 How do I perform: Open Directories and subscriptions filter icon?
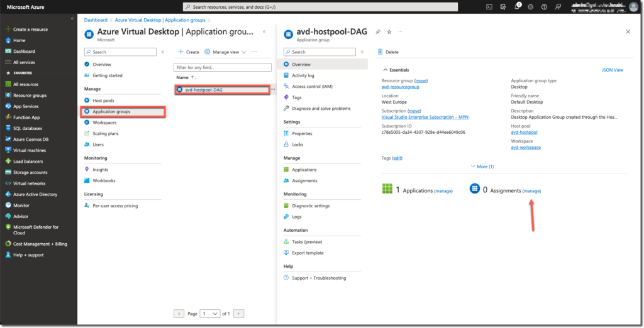pos(503,7)
